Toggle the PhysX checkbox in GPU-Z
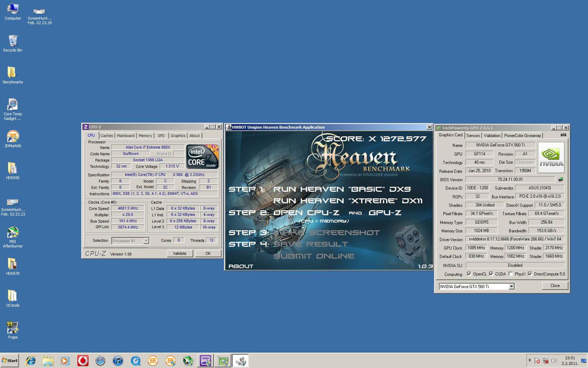588x368 pixels. pyautogui.click(x=511, y=274)
